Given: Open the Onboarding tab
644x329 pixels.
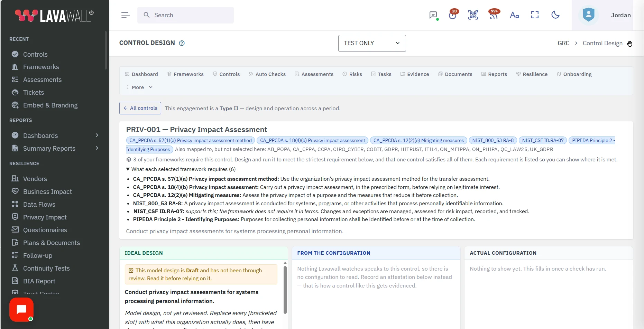Looking at the screenshot, I should click(x=574, y=74).
